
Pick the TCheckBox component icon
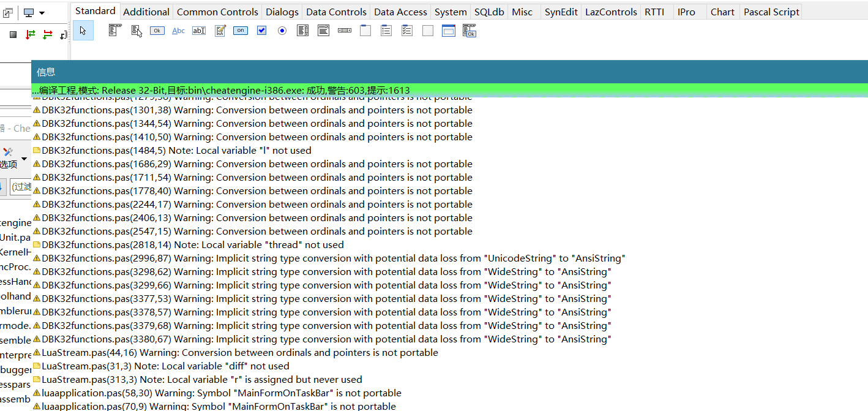tap(261, 31)
